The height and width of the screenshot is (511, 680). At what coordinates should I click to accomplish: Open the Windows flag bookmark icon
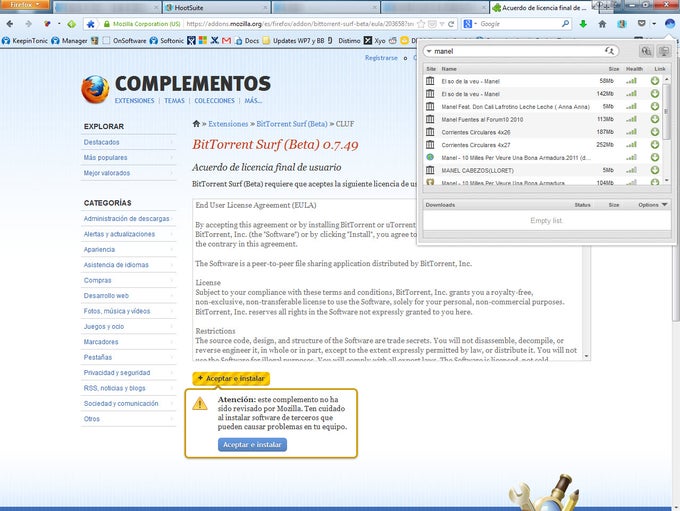pyautogui.click(x=203, y=41)
